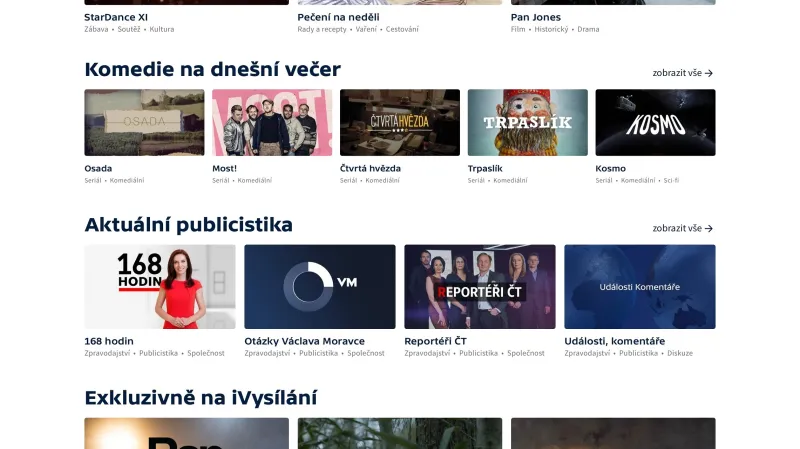Click the Aktuální publicistika heading
The height and width of the screenshot is (449, 800).
[x=188, y=225]
